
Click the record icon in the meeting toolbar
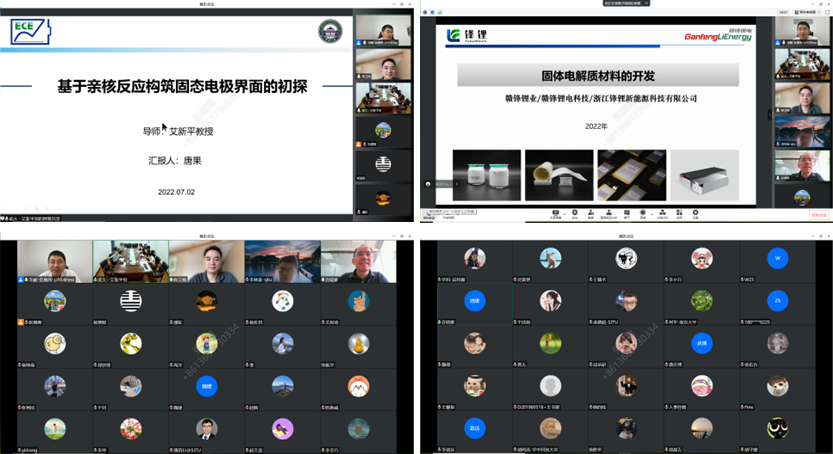point(642,212)
